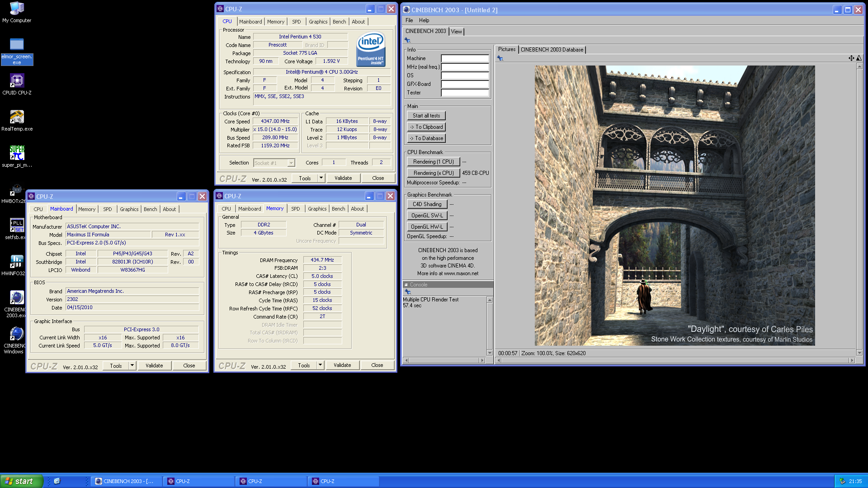The width and height of the screenshot is (868, 488).
Task: Switch to CINEBENCH 2003 Database tab
Action: click(x=552, y=50)
